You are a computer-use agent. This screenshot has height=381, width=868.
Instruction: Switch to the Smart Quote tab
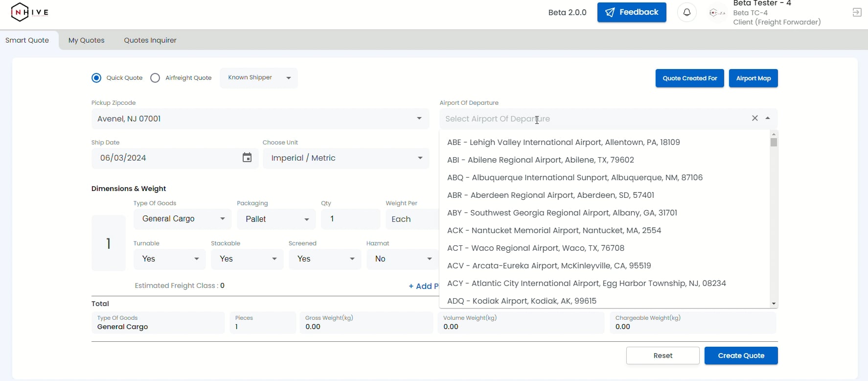27,40
